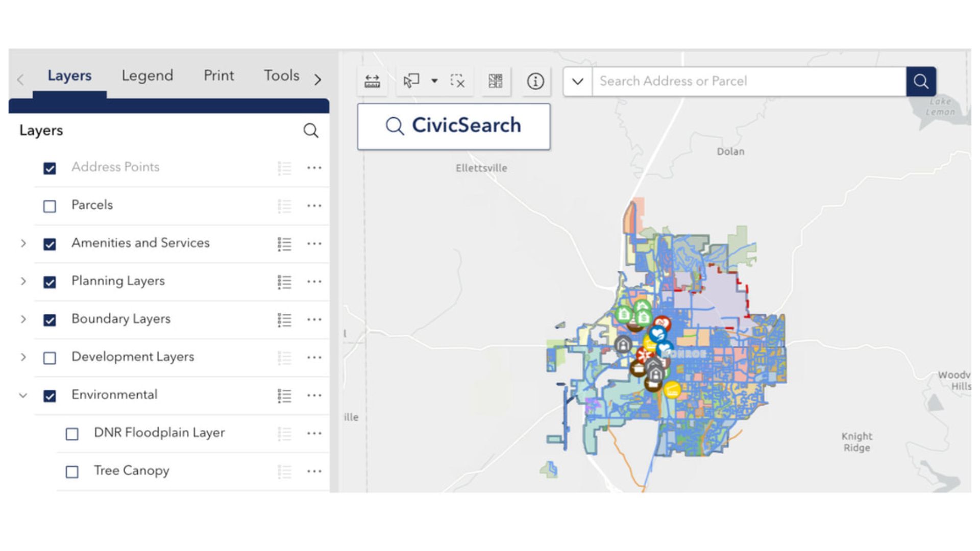
Task: Open more options for Environmental
Action: 314,395
